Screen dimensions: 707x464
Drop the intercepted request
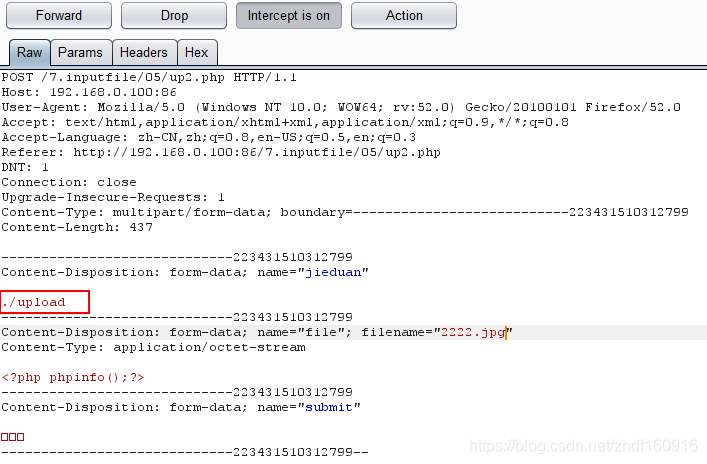[x=174, y=16]
